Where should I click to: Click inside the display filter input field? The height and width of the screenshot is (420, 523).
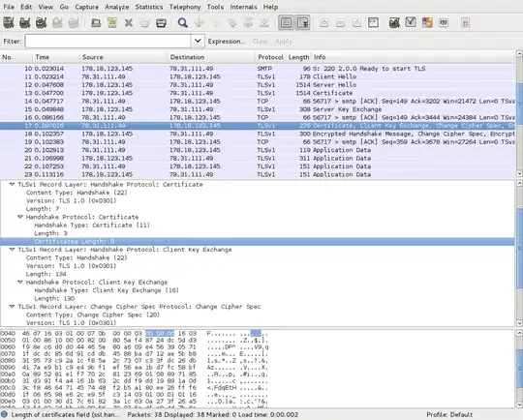[108, 41]
